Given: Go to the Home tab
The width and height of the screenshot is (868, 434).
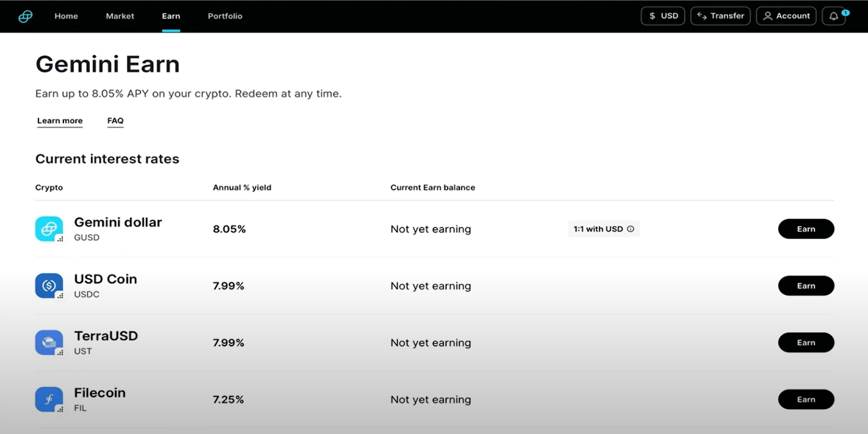Looking at the screenshot, I should (x=66, y=16).
